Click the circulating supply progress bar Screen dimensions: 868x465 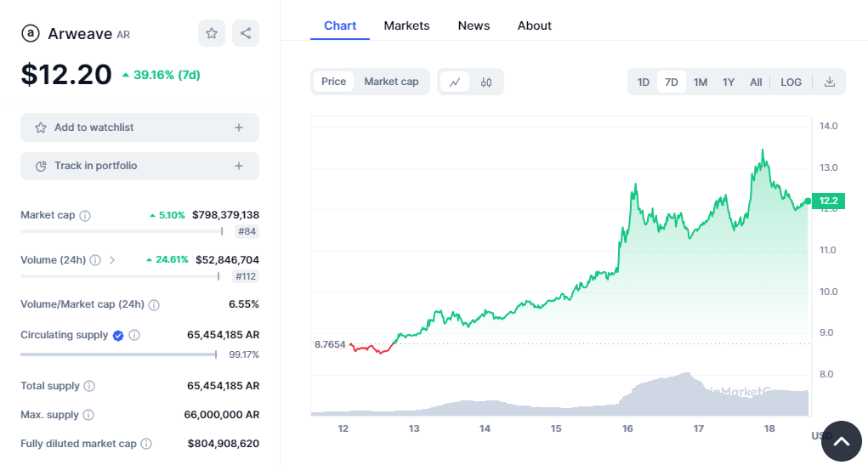tap(118, 354)
